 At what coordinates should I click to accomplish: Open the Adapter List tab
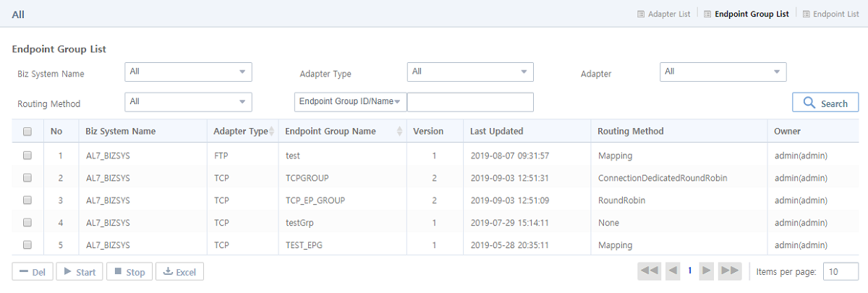663,14
